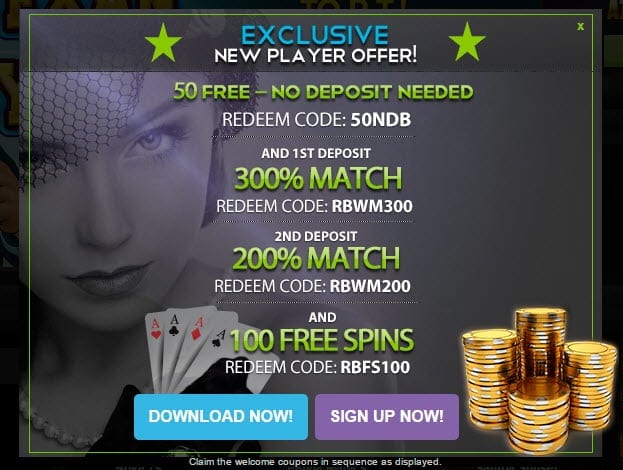The height and width of the screenshot is (470, 623).
Task: Click the 200% MATCH offer text
Action: 316,259
